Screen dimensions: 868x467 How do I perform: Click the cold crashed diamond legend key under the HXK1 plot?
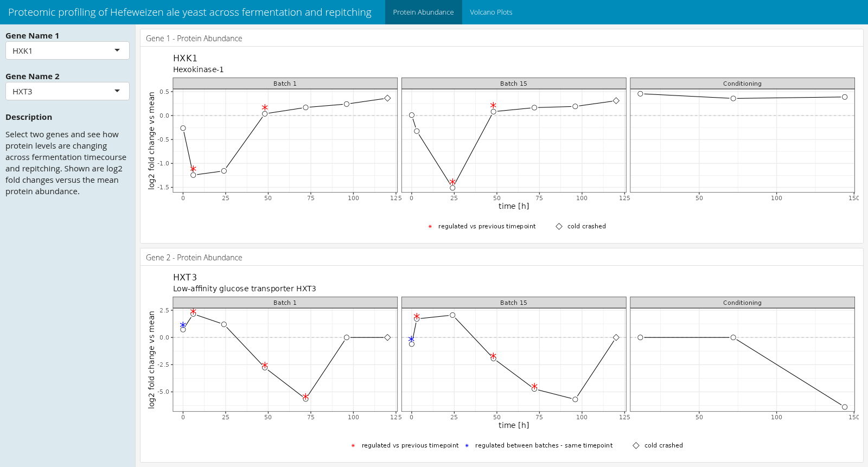pos(559,227)
